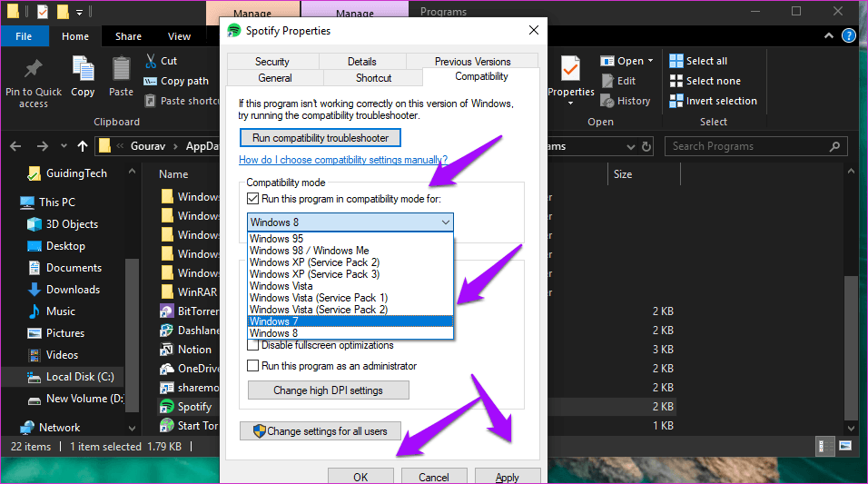
Task: Click the Copy path icon
Action: 150,81
